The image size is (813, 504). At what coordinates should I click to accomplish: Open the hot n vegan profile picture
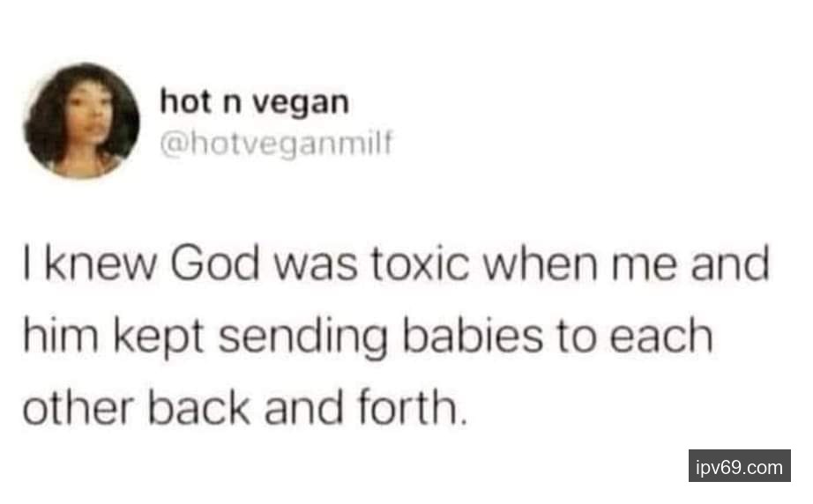click(81, 121)
